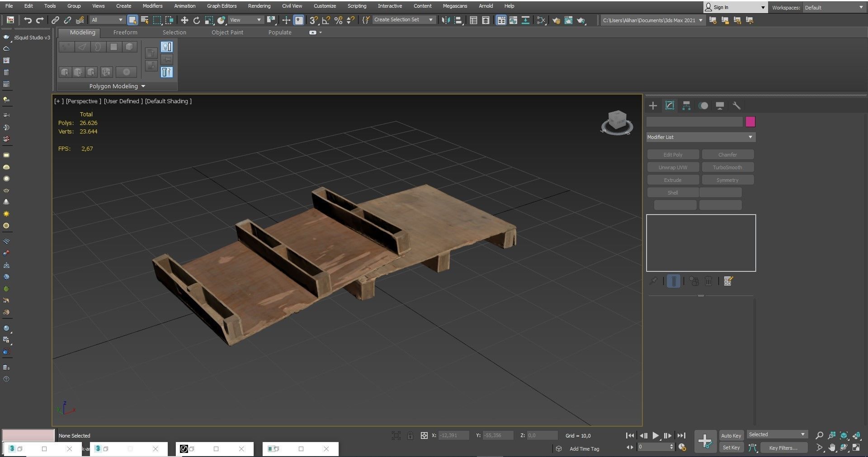Toggle the 3D Snaps button
The height and width of the screenshot is (457, 868).
point(313,20)
